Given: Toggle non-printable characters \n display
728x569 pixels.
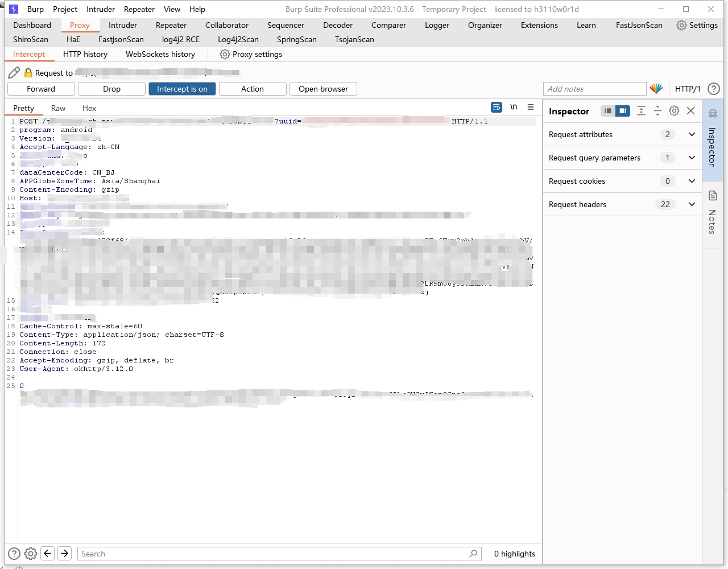Looking at the screenshot, I should 514,107.
